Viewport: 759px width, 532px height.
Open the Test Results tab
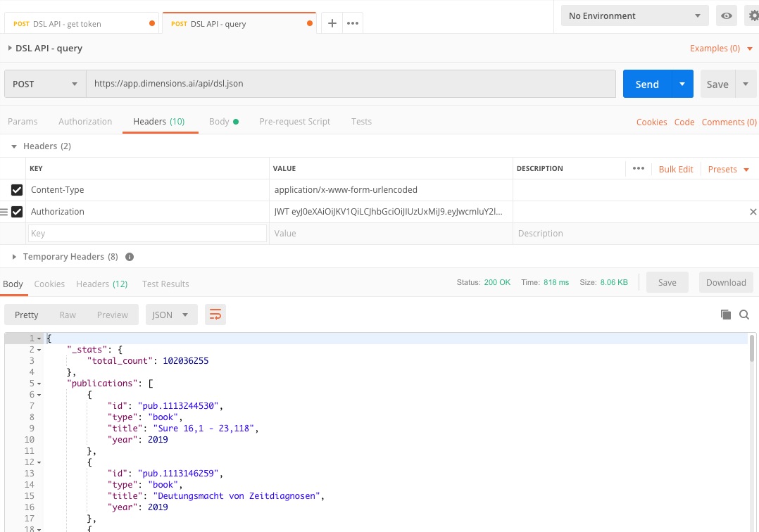point(165,284)
